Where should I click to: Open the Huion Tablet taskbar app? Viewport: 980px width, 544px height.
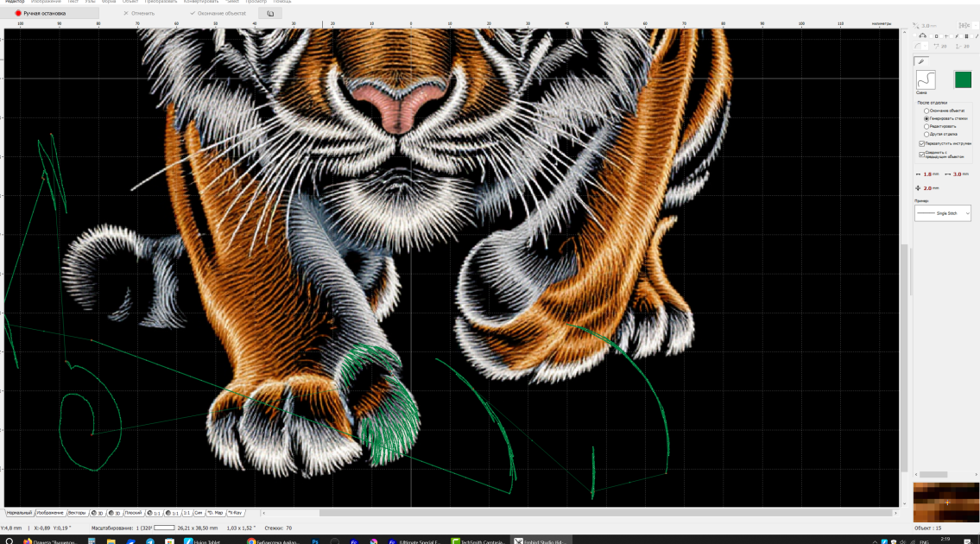[203, 541]
